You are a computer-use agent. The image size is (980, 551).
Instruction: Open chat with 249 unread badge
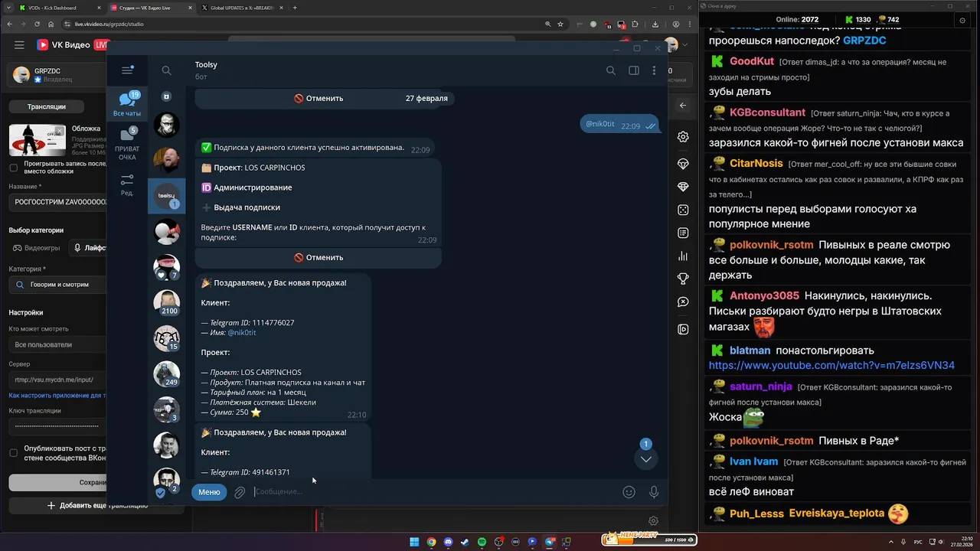pos(166,374)
